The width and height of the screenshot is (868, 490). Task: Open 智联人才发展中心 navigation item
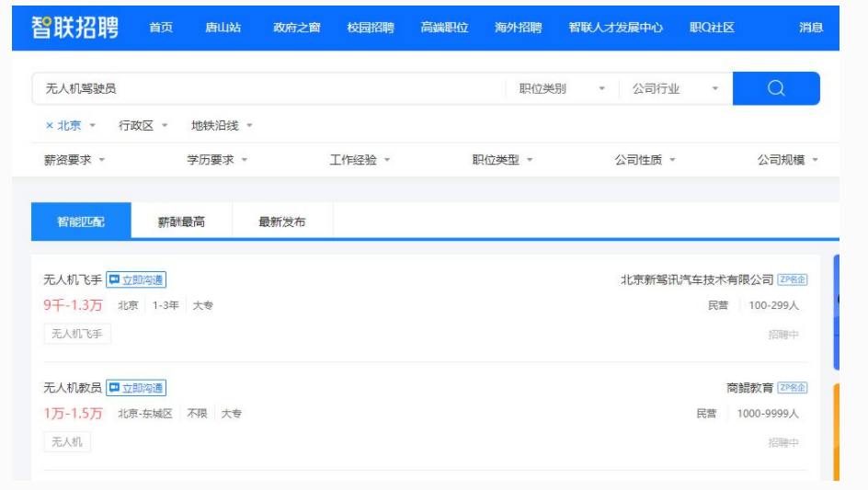click(615, 28)
